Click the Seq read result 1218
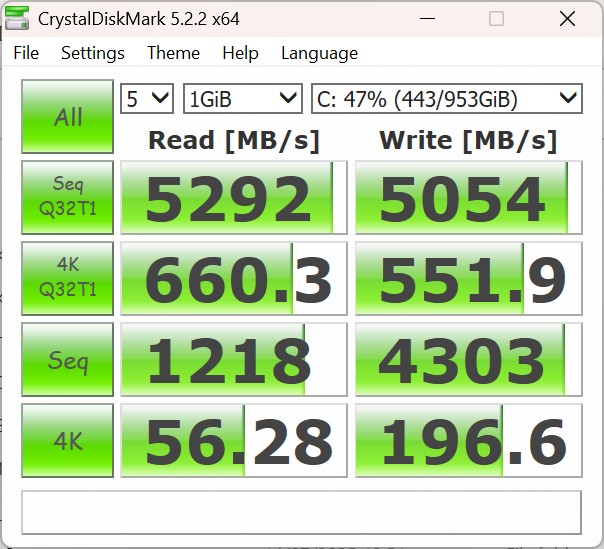The width and height of the screenshot is (604, 549). [234, 359]
